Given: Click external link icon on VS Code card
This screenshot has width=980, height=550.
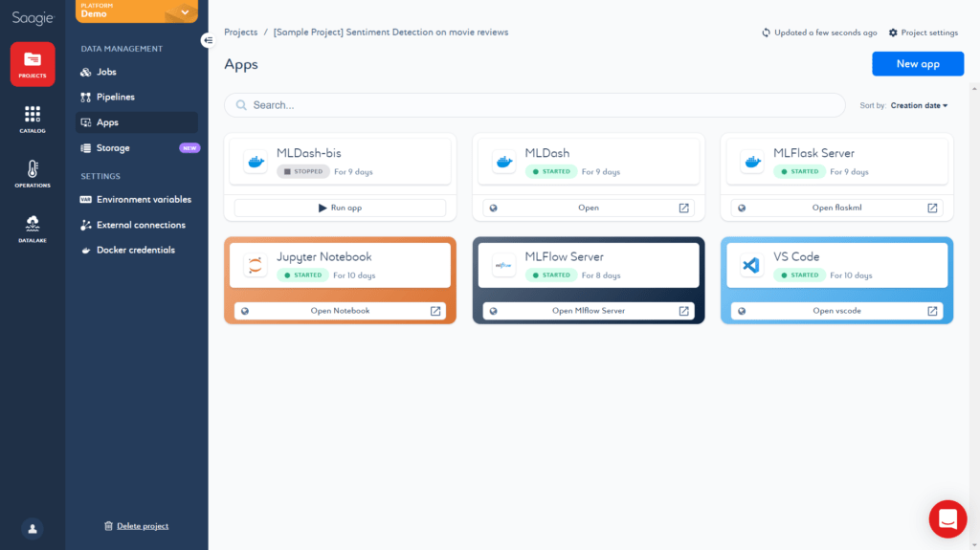Looking at the screenshot, I should click(x=932, y=311).
